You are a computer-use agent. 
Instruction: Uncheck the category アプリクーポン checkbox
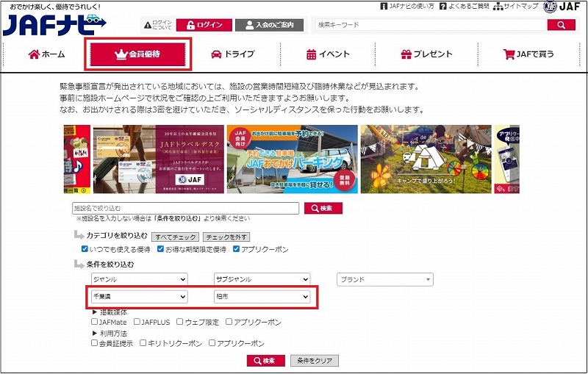coord(236,249)
